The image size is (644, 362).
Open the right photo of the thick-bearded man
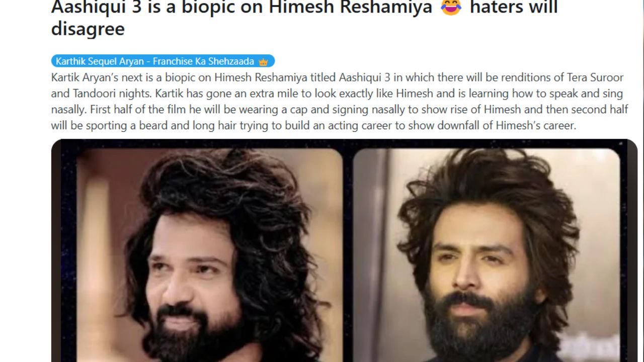487,255
